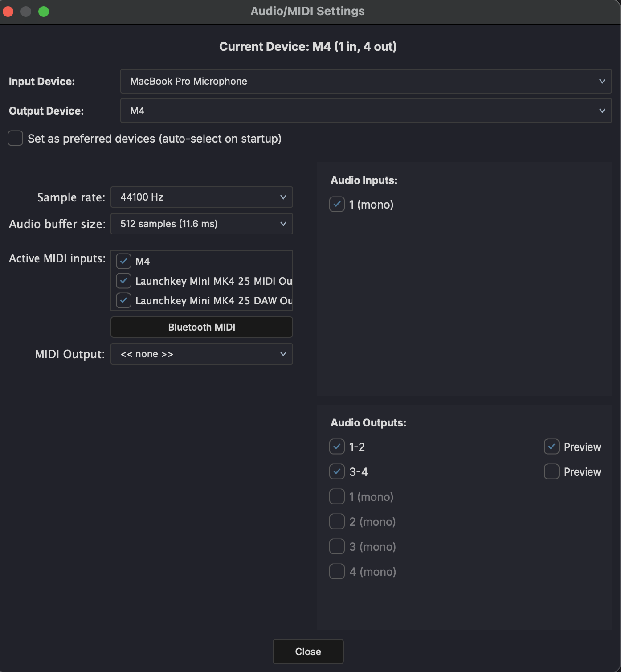This screenshot has height=672, width=621.
Task: Enable output 2 (mono)
Action: click(337, 521)
